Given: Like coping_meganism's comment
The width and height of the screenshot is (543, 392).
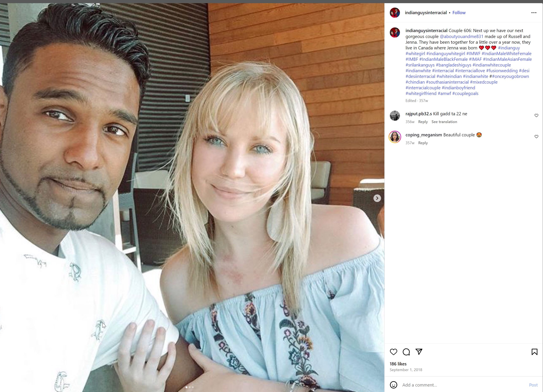Looking at the screenshot, I should coord(536,137).
